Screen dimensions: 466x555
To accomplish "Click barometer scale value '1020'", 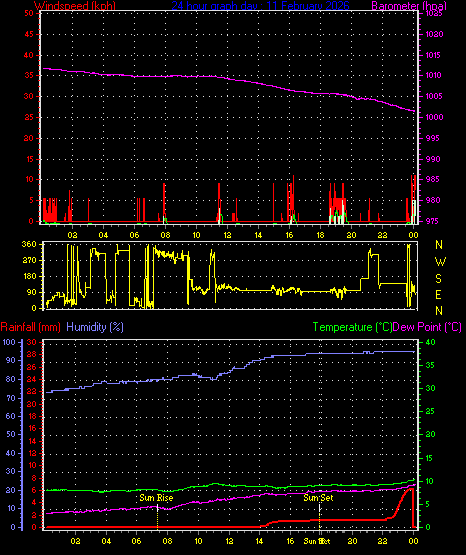I will (434, 34).
